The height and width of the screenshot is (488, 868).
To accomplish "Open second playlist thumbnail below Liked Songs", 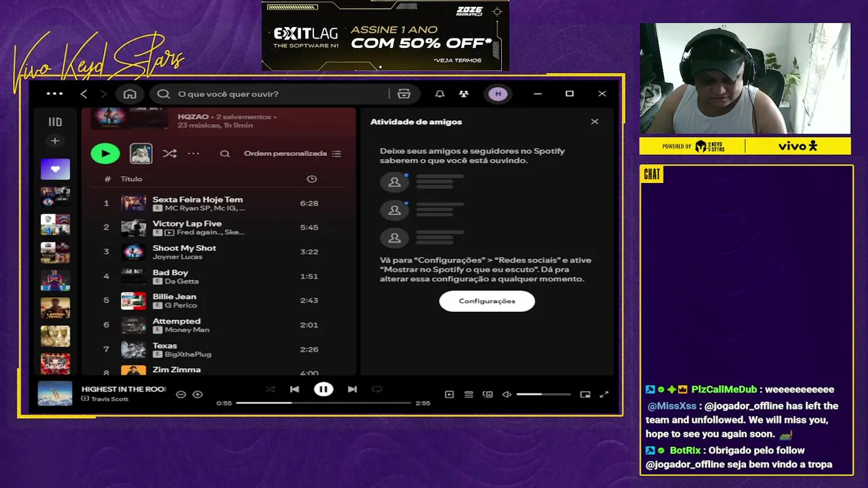I will pyautogui.click(x=55, y=224).
